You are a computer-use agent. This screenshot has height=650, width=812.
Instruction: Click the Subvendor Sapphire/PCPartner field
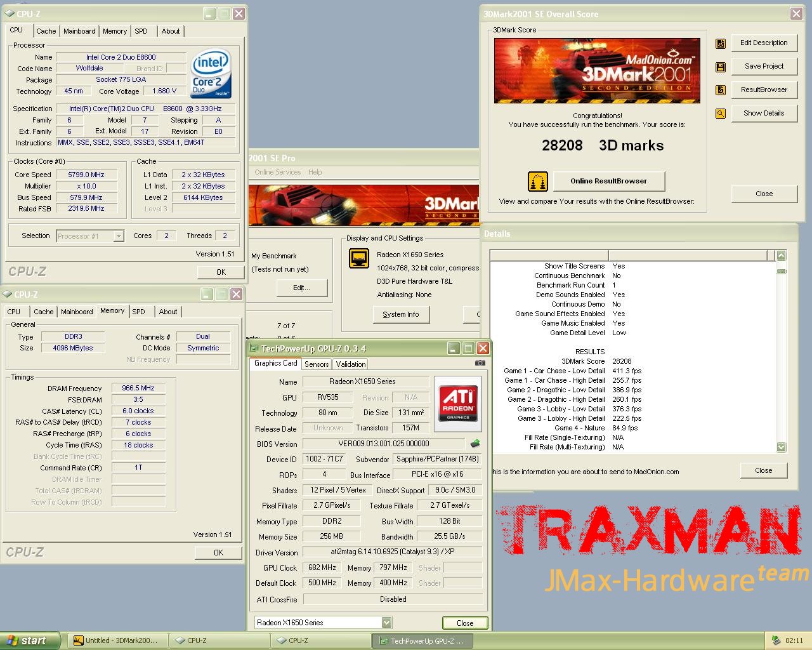point(437,459)
